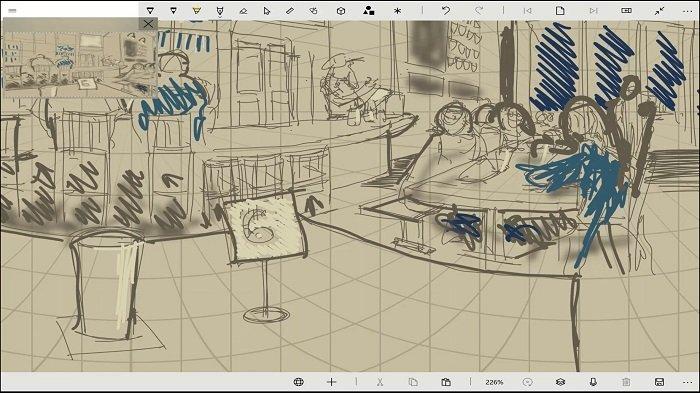Choose the arrow selection tool
Viewport: 700px width, 393px height.
pos(267,10)
